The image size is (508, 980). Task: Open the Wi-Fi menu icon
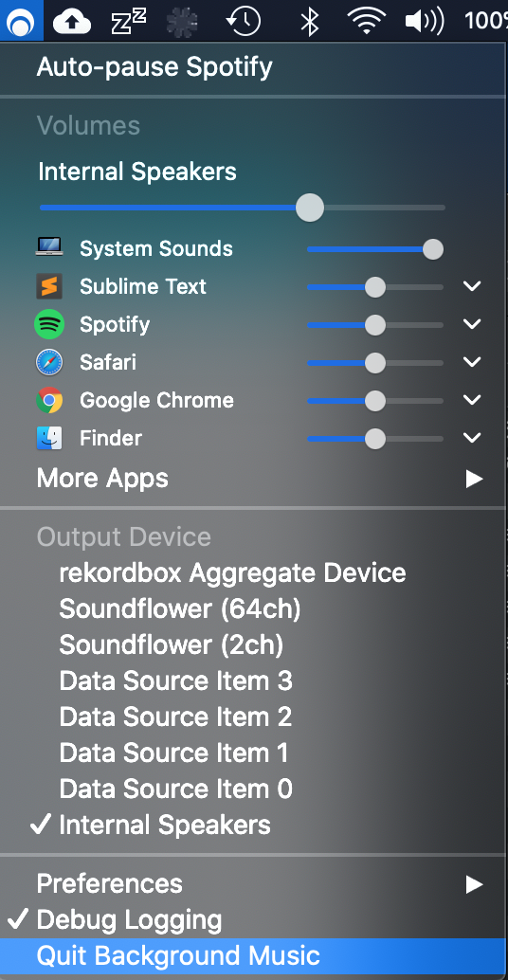[366, 21]
